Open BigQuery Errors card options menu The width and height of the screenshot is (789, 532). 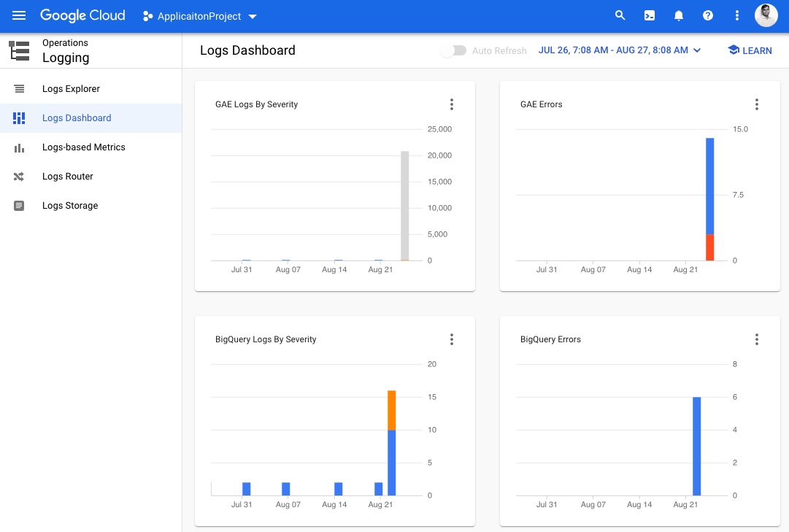pos(756,339)
